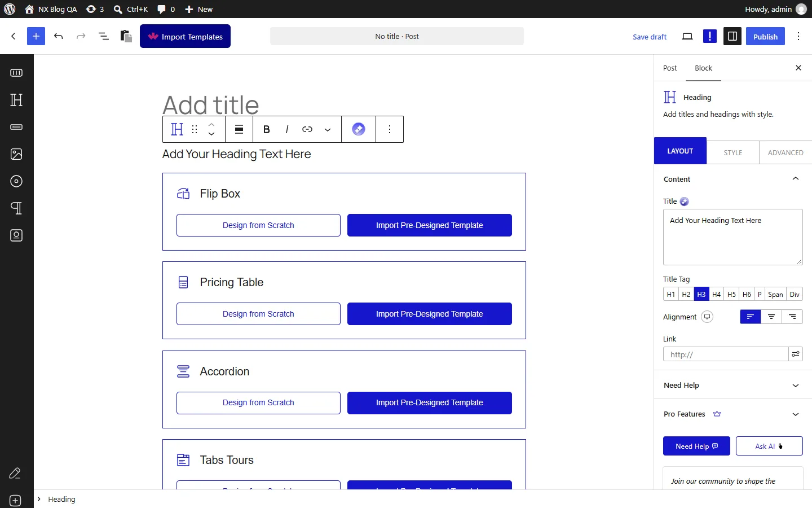Click Design from Scratch for Flip Box
This screenshot has width=812, height=508.
point(258,225)
